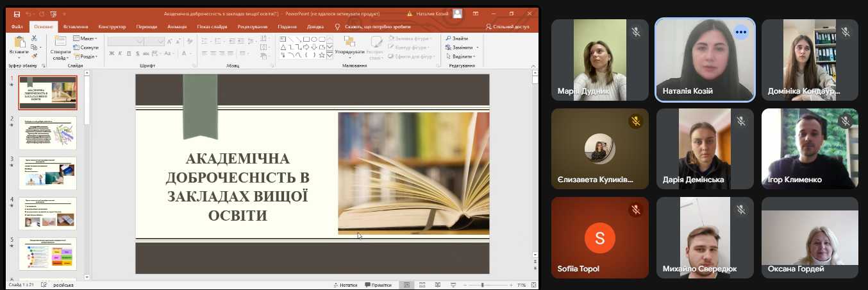Toggle the Notes (Нотатки) pane
868x290 pixels.
[345, 285]
